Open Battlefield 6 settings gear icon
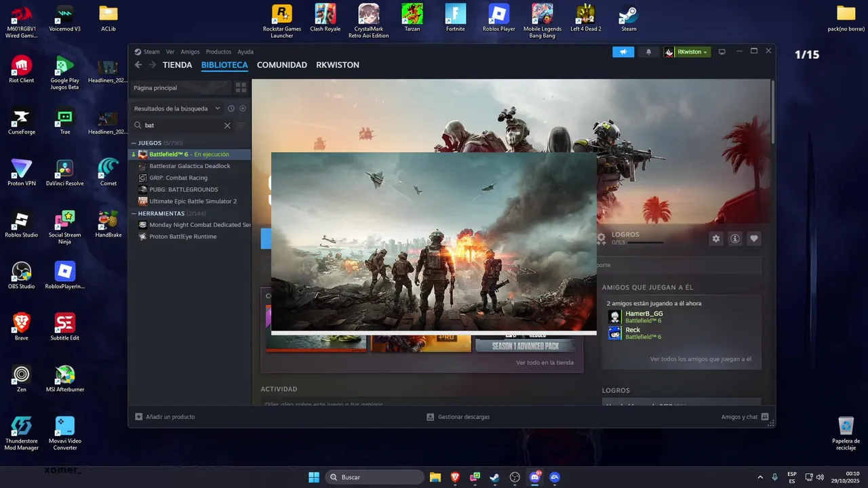This screenshot has width=868, height=488. (716, 239)
